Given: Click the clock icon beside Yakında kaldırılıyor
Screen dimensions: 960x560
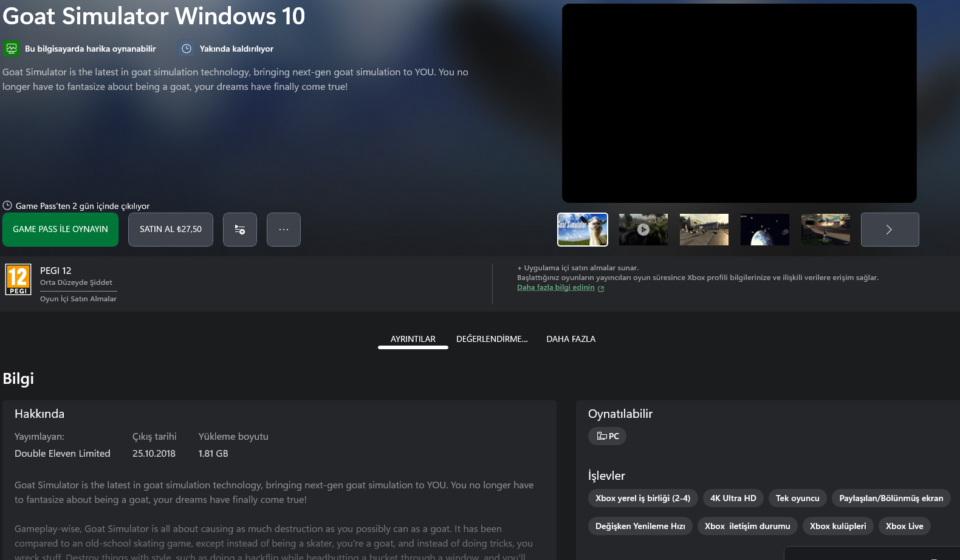Looking at the screenshot, I should pyautogui.click(x=187, y=49).
